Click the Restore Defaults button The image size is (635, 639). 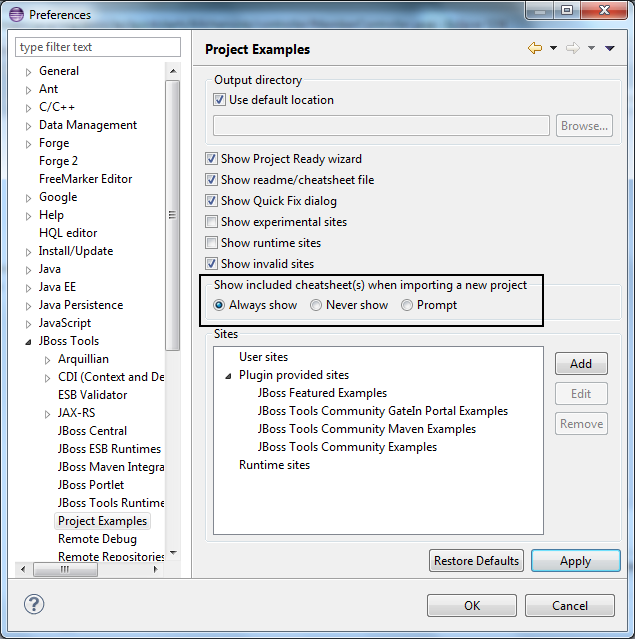476,561
